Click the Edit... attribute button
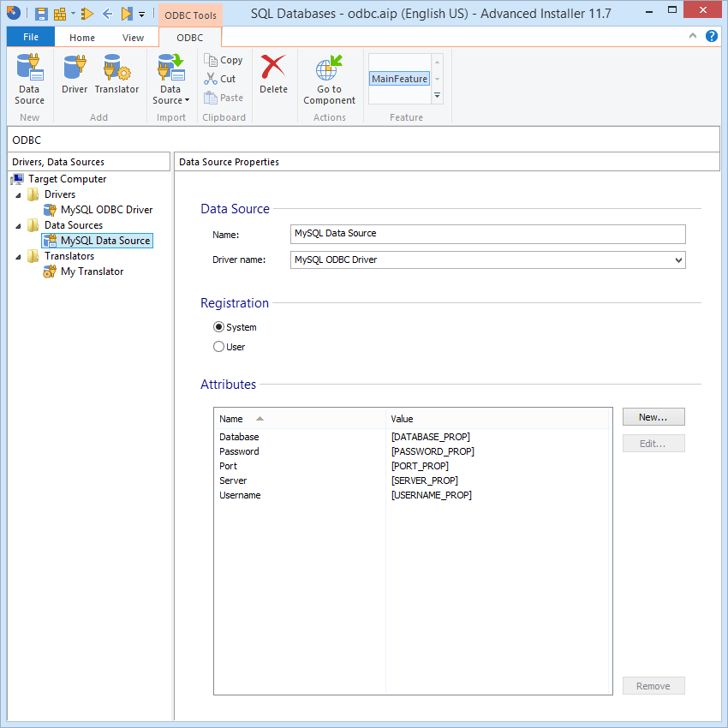Image resolution: width=728 pixels, height=728 pixels. [653, 444]
